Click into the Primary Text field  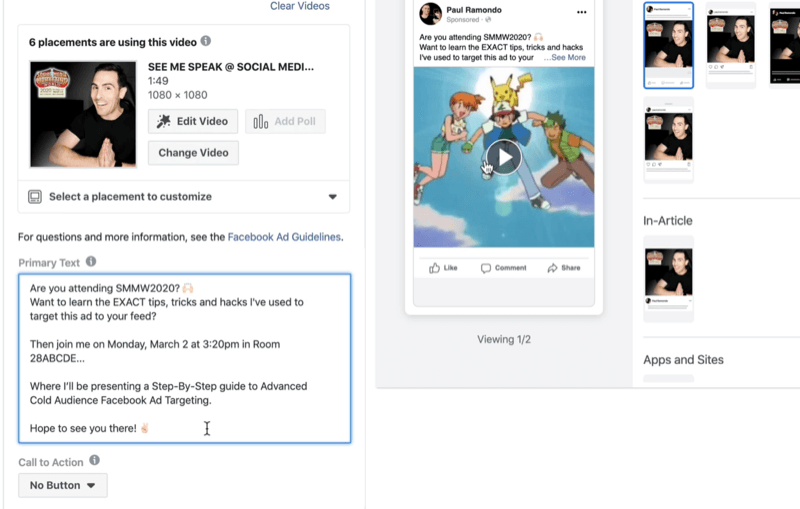pyautogui.click(x=185, y=358)
